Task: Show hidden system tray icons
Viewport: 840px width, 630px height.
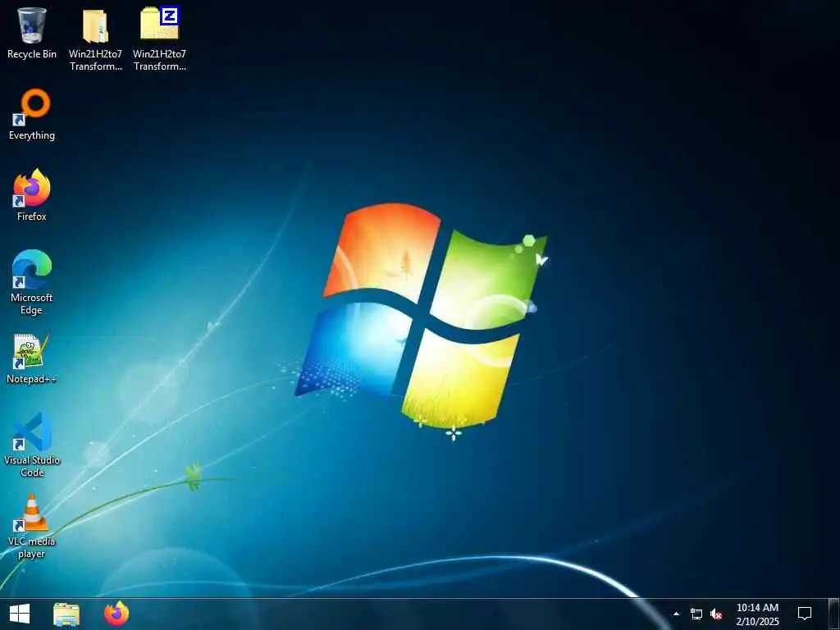Action: [676, 614]
